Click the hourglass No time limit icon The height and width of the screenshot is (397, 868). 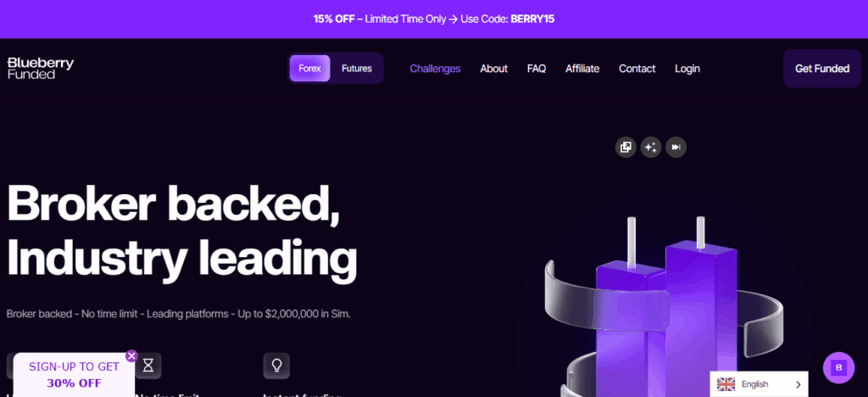(148, 366)
